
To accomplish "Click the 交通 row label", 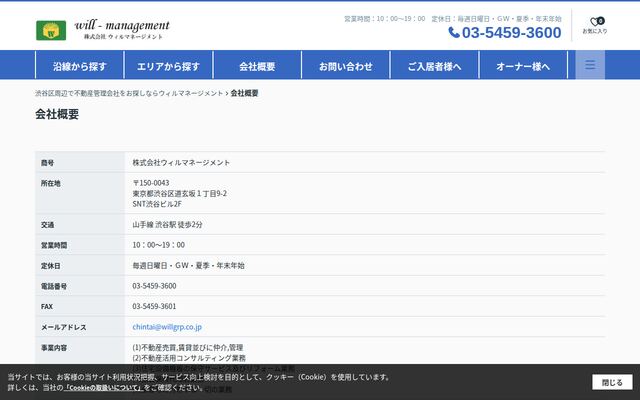I will [x=47, y=225].
